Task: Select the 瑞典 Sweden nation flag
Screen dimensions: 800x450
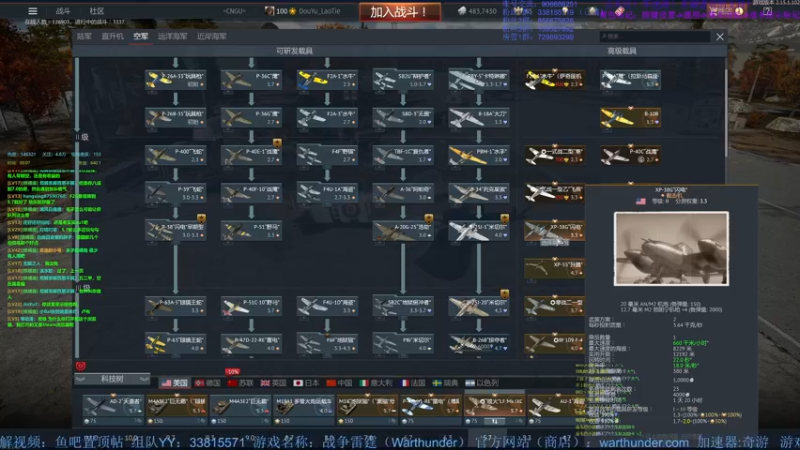Action: pyautogui.click(x=445, y=383)
